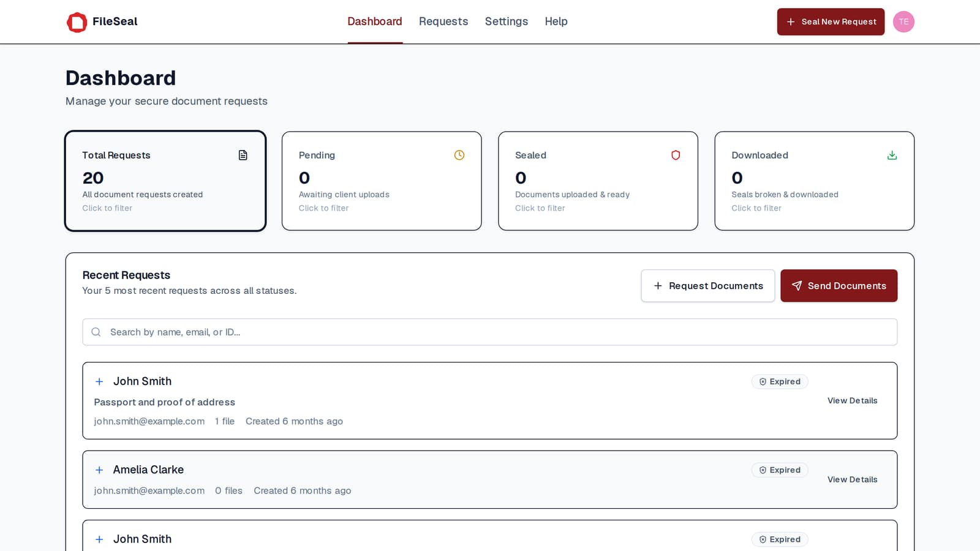This screenshot has width=980, height=551.
Task: Click the plus icon on Request Documents
Action: tap(658, 286)
